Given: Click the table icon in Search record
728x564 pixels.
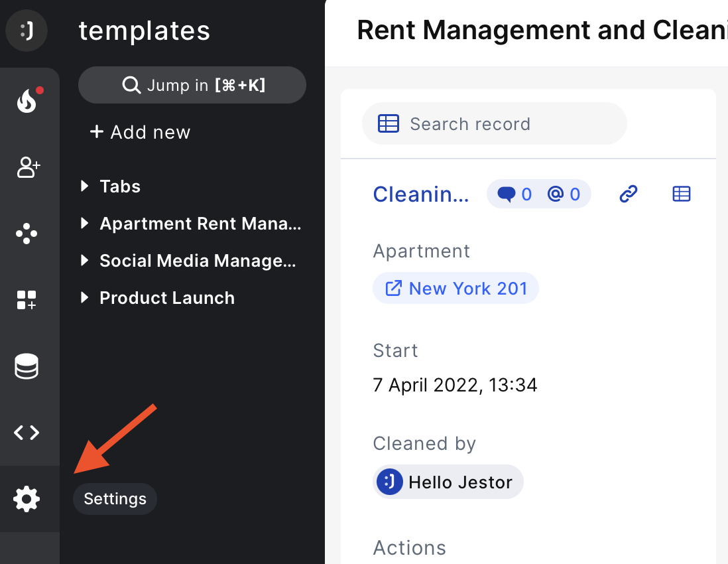Looking at the screenshot, I should (388, 123).
